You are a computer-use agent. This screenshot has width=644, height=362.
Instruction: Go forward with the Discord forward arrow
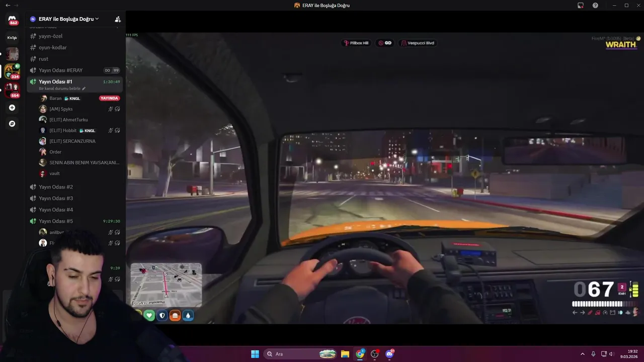point(16,5)
